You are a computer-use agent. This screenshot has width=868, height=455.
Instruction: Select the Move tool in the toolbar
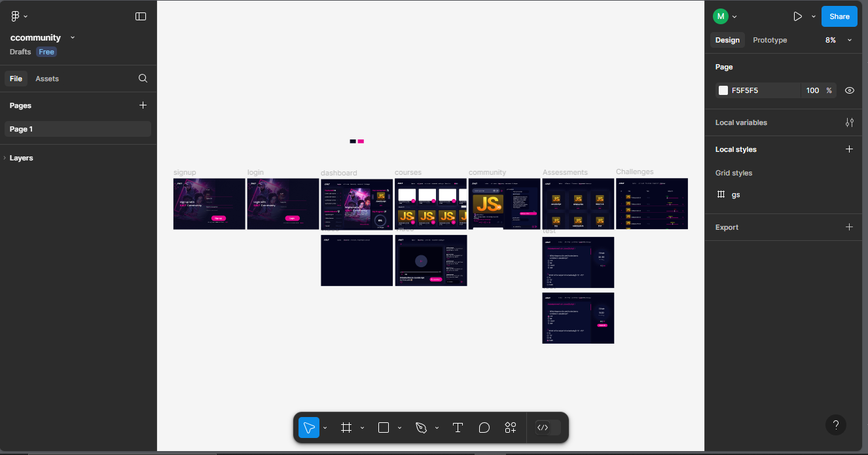pyautogui.click(x=309, y=428)
